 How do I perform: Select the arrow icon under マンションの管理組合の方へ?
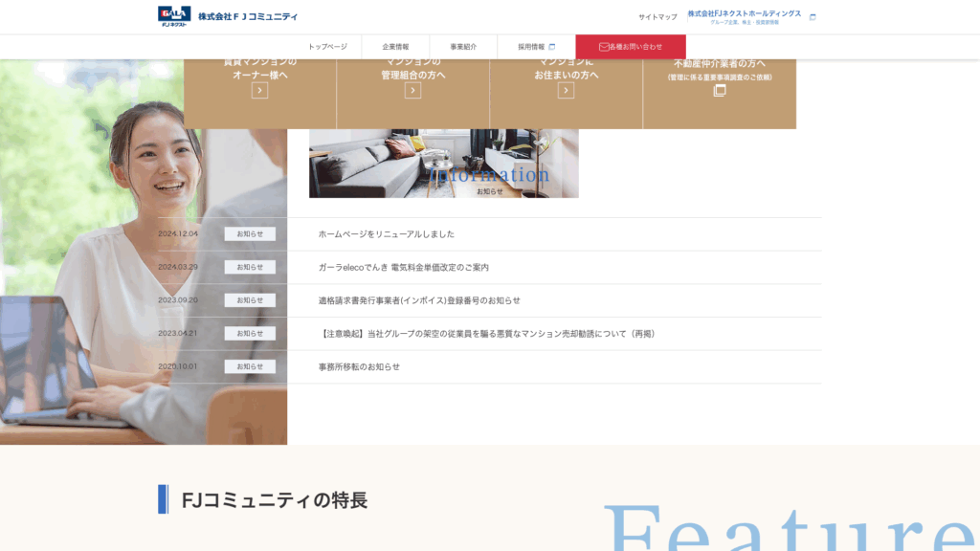tap(412, 88)
